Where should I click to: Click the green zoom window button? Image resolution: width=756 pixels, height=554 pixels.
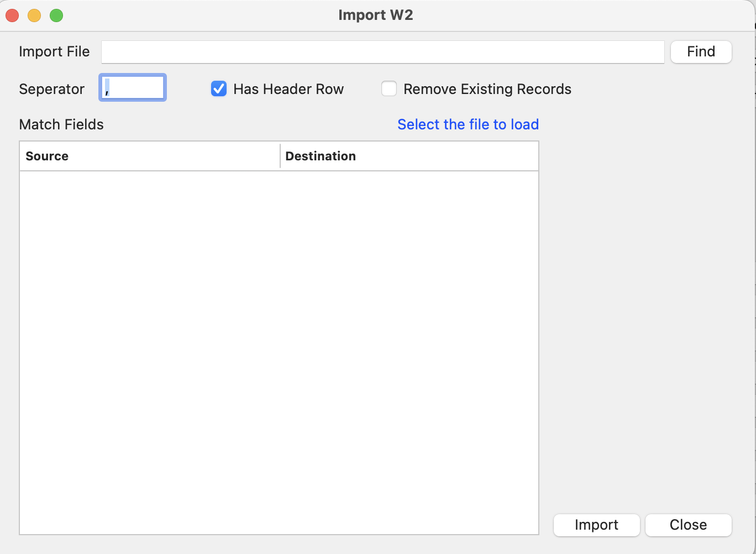click(x=56, y=15)
